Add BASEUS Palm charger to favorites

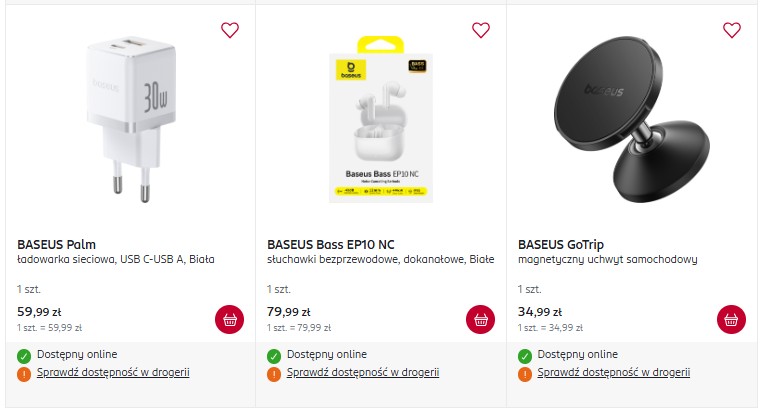click(230, 30)
